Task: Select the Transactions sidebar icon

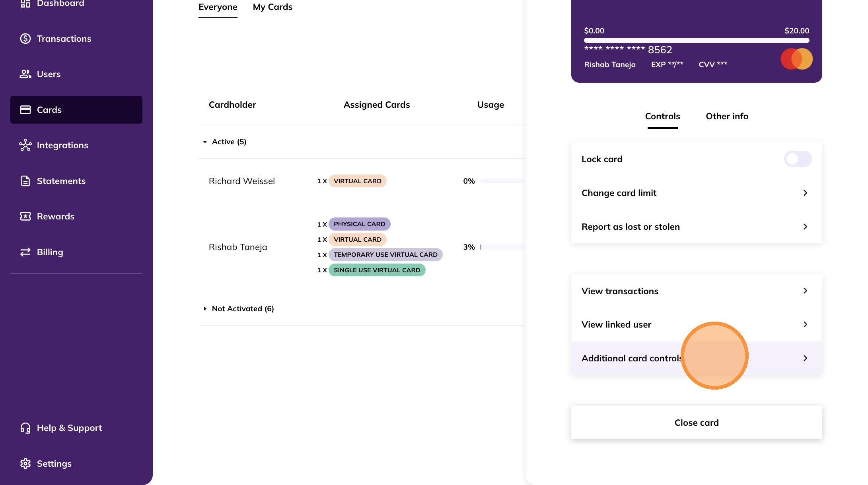Action: (25, 39)
